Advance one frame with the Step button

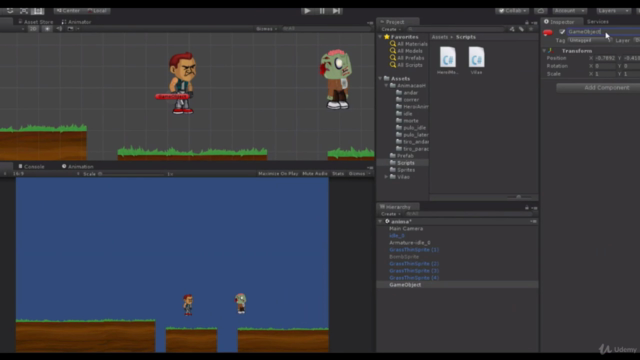[336, 11]
